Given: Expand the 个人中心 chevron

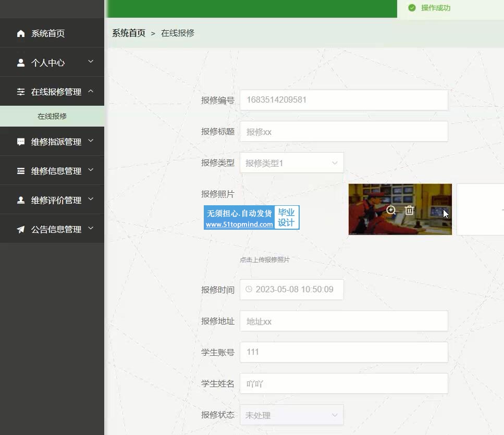Looking at the screenshot, I should pos(91,61).
